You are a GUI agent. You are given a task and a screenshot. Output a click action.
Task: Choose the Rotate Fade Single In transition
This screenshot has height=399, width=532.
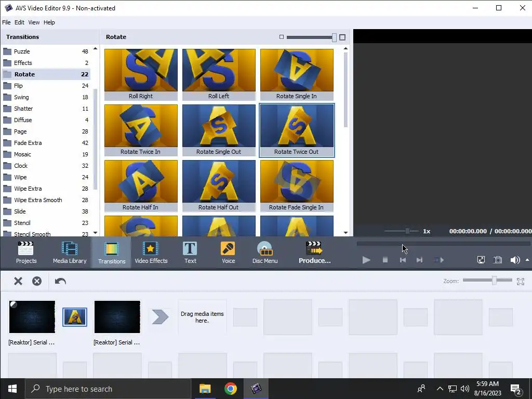[x=297, y=186]
